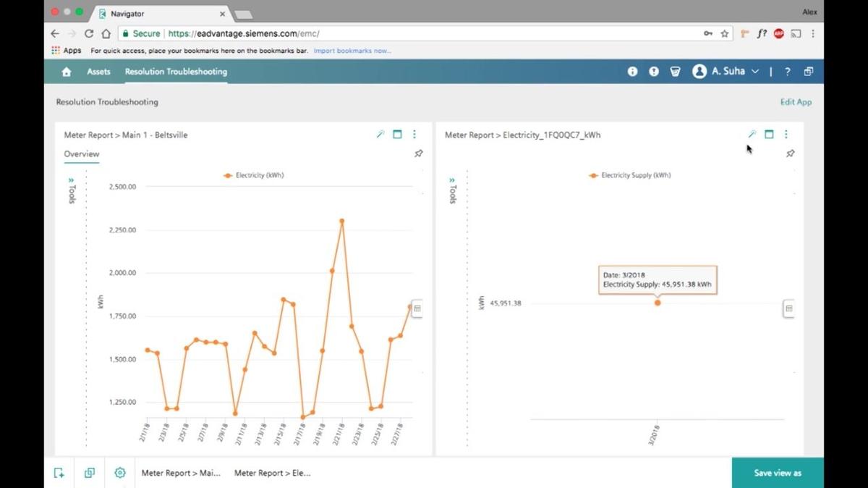Click the A. Suha user avatar
This screenshot has height=488, width=868.
pos(699,72)
